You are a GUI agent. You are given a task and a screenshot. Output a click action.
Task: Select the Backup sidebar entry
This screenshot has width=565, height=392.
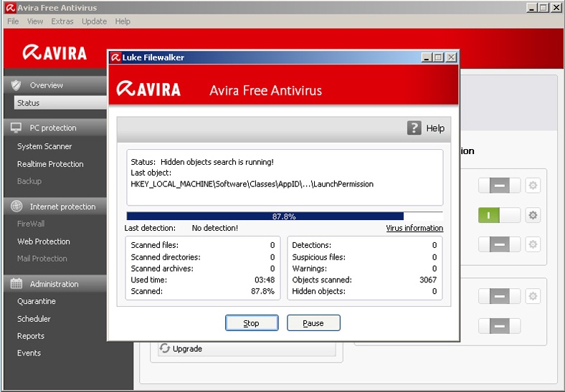pyautogui.click(x=29, y=181)
